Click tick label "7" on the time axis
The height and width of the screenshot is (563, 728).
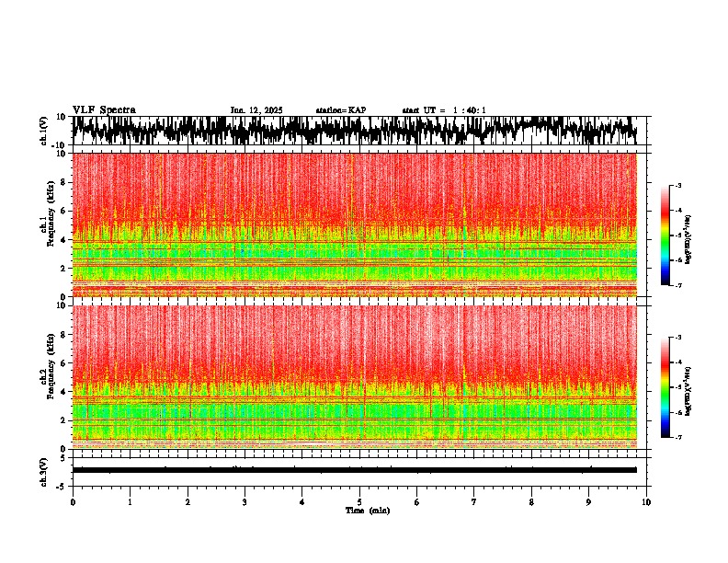click(x=474, y=502)
